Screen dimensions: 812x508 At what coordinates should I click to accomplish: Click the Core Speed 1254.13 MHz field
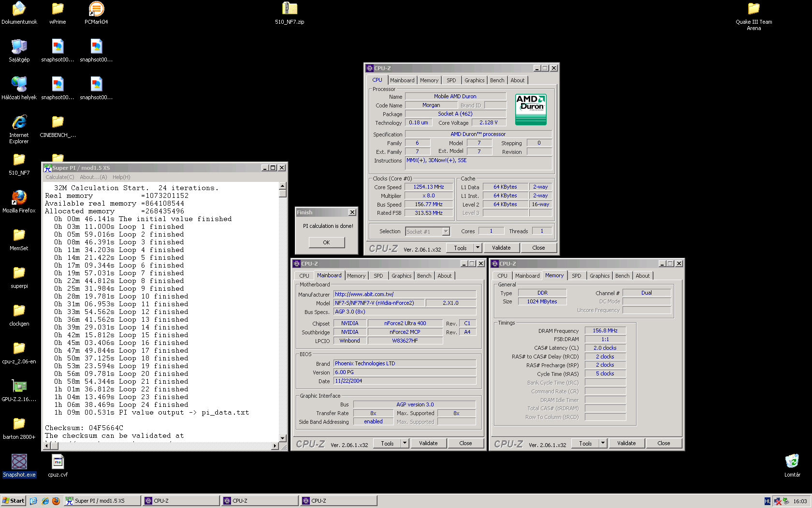(429, 187)
